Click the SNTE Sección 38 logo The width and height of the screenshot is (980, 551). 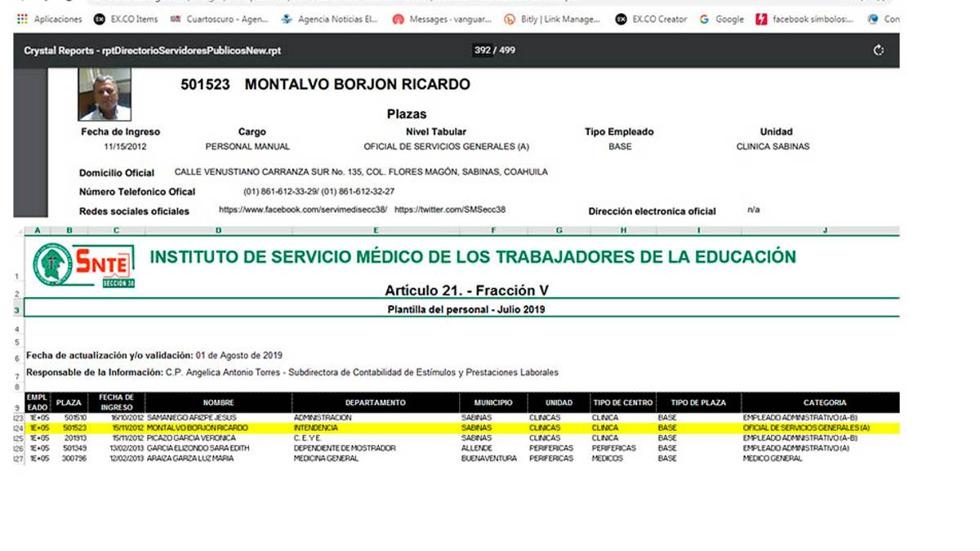pyautogui.click(x=83, y=265)
